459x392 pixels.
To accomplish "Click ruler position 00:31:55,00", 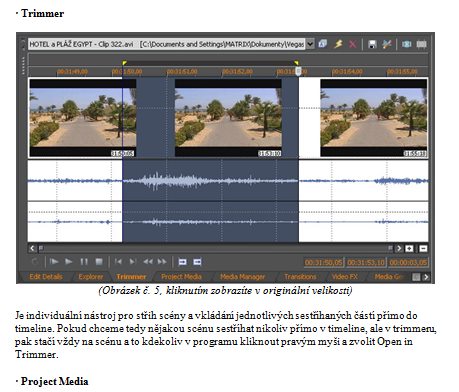I will pos(402,72).
